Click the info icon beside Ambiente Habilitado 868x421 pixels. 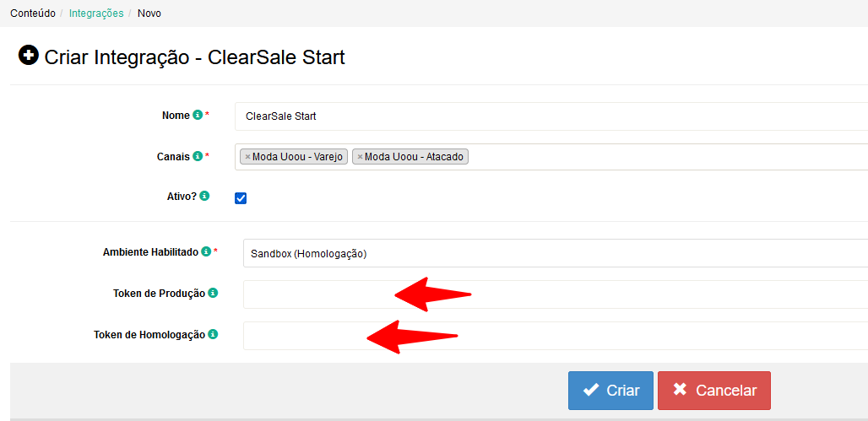tap(206, 251)
